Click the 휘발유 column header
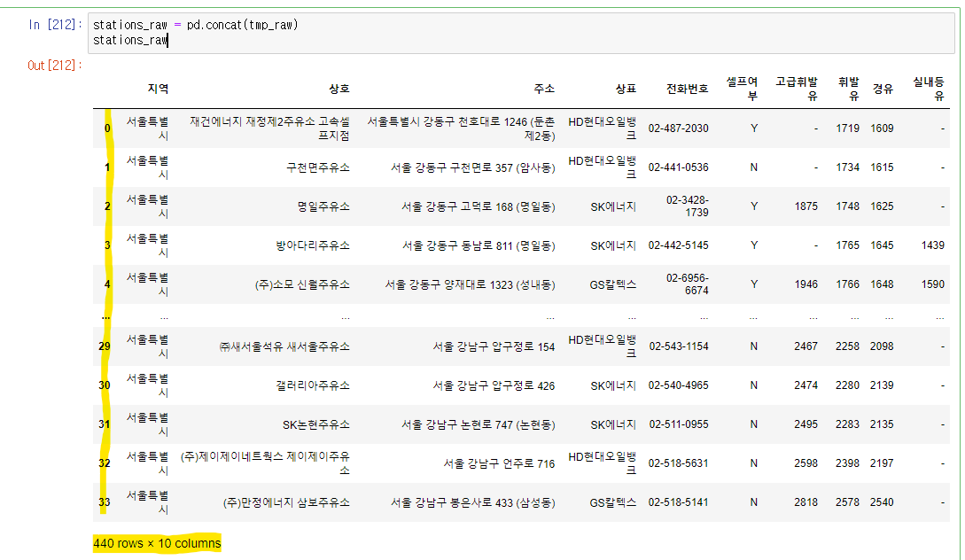The image size is (965, 560). pyautogui.click(x=849, y=89)
